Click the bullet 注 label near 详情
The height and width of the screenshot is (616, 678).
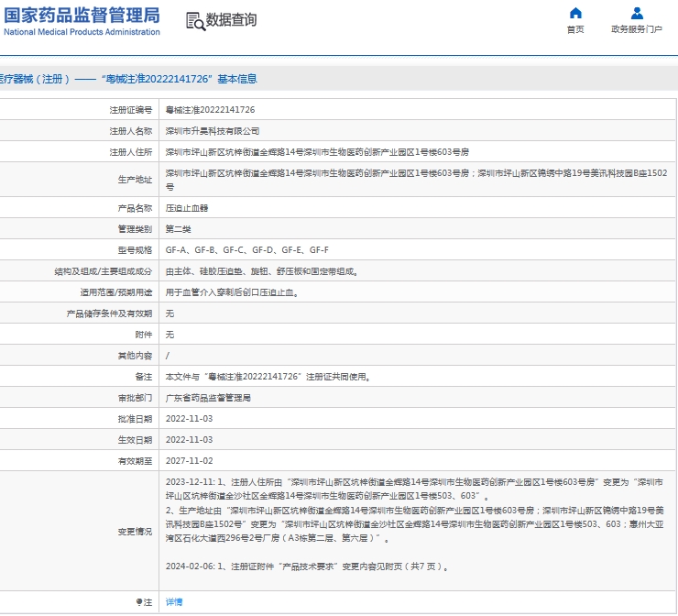coord(144,601)
